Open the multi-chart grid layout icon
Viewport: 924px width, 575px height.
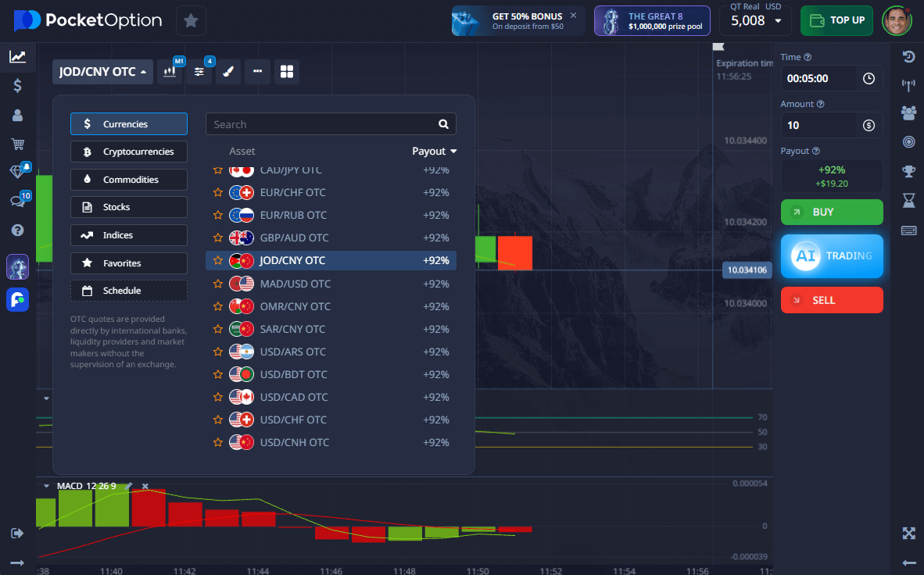click(x=286, y=72)
